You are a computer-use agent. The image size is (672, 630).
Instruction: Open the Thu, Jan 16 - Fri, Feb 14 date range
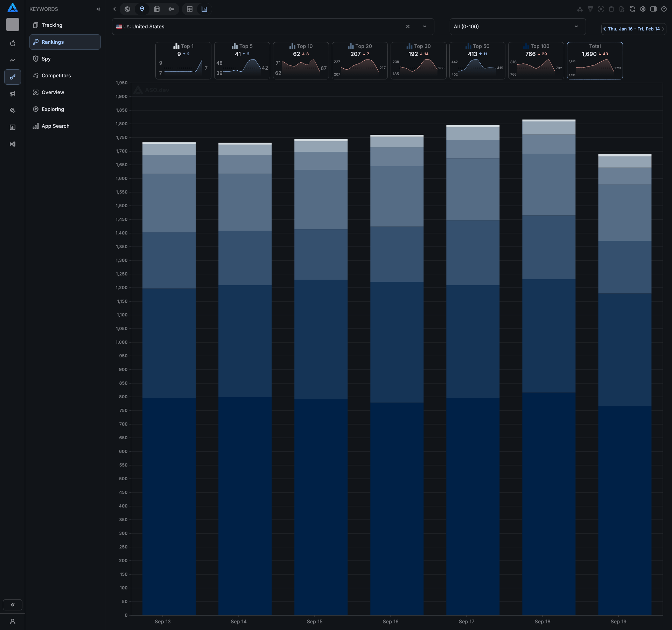[x=633, y=29]
